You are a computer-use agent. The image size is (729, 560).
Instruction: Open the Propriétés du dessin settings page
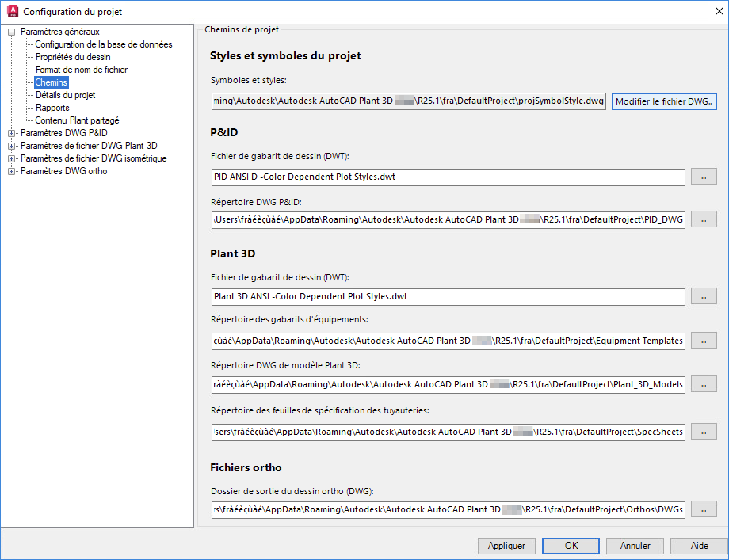pyautogui.click(x=73, y=57)
